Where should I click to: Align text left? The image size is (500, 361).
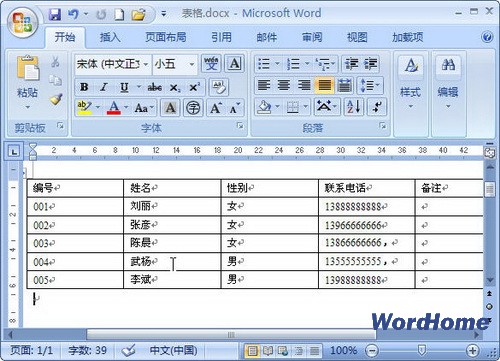264,85
